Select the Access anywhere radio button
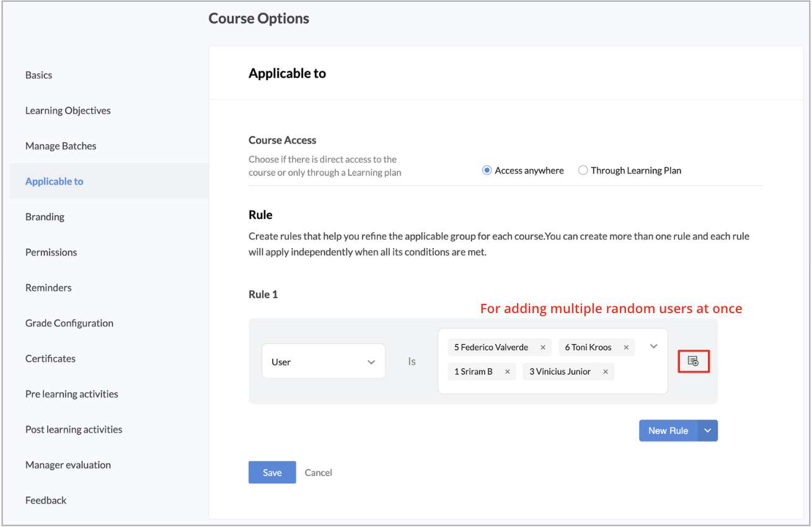Screen dimensions: 812x527 coord(487,170)
